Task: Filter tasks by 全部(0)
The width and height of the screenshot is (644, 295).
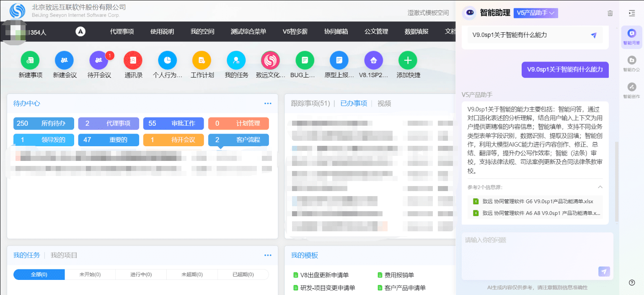Action: [x=39, y=274]
